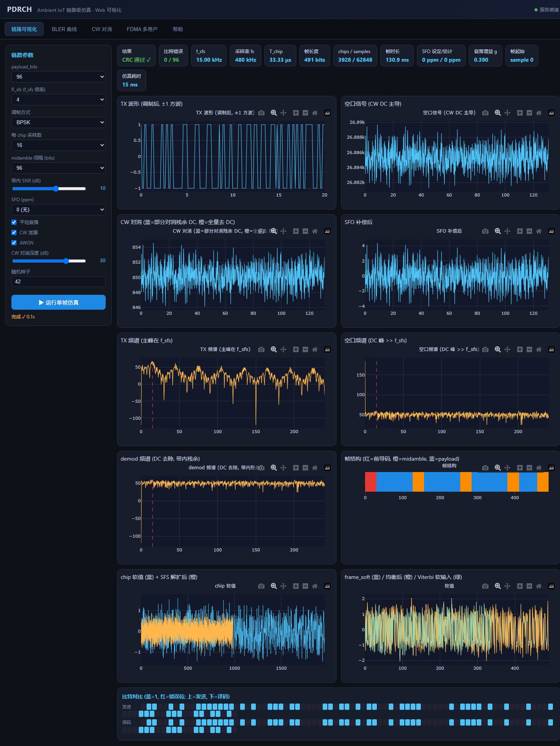560x746 pixels.
Task: Click the CW 对消深度 slider handle
Action: [x=66, y=261]
